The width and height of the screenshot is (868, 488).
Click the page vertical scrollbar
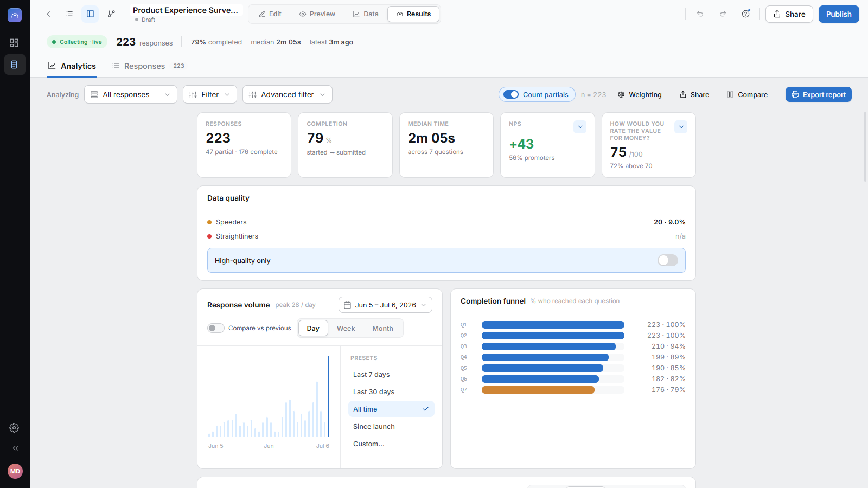pyautogui.click(x=865, y=146)
